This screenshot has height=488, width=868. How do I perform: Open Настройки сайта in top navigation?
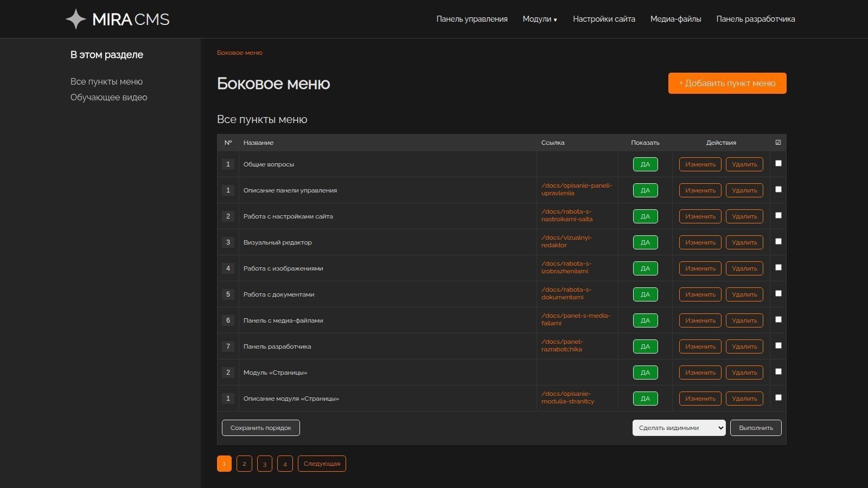click(604, 19)
